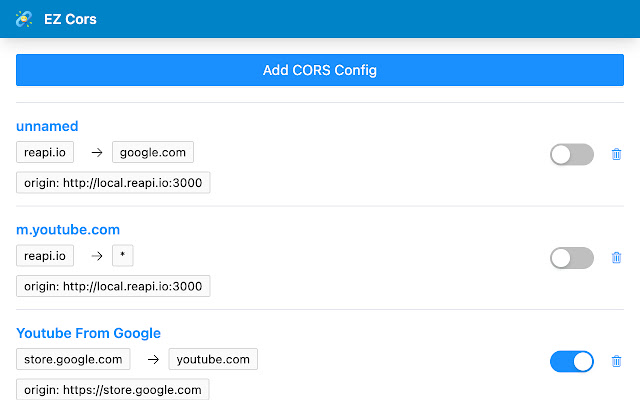Click the EZ Cors header title
This screenshot has height=400, width=640.
point(70,19)
